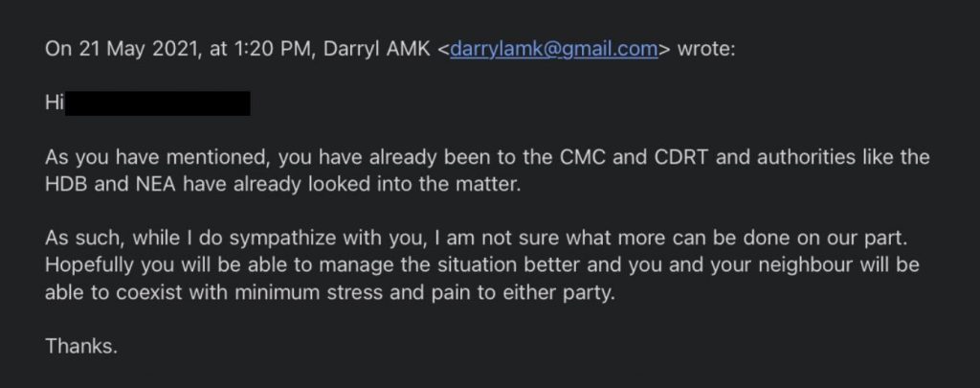Viewport: 980px width, 388px height.
Task: Click the 'Hi' greeting text
Action: tap(55, 103)
